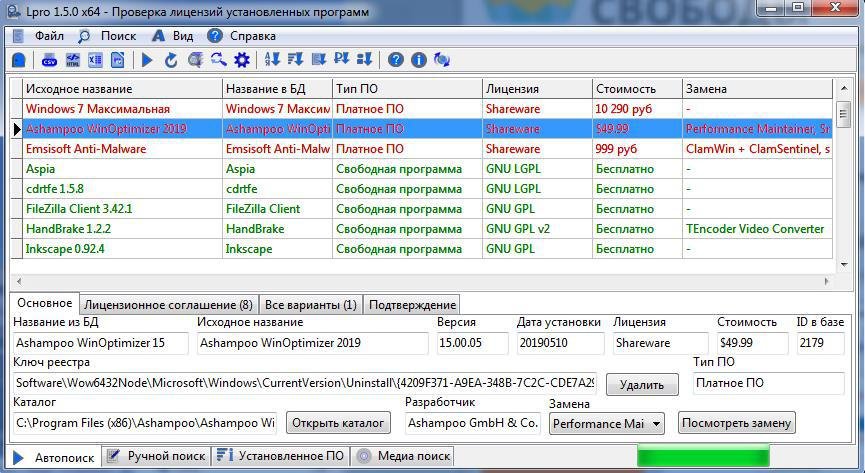The image size is (865, 473).
Task: Open the Вид menu
Action: click(183, 36)
